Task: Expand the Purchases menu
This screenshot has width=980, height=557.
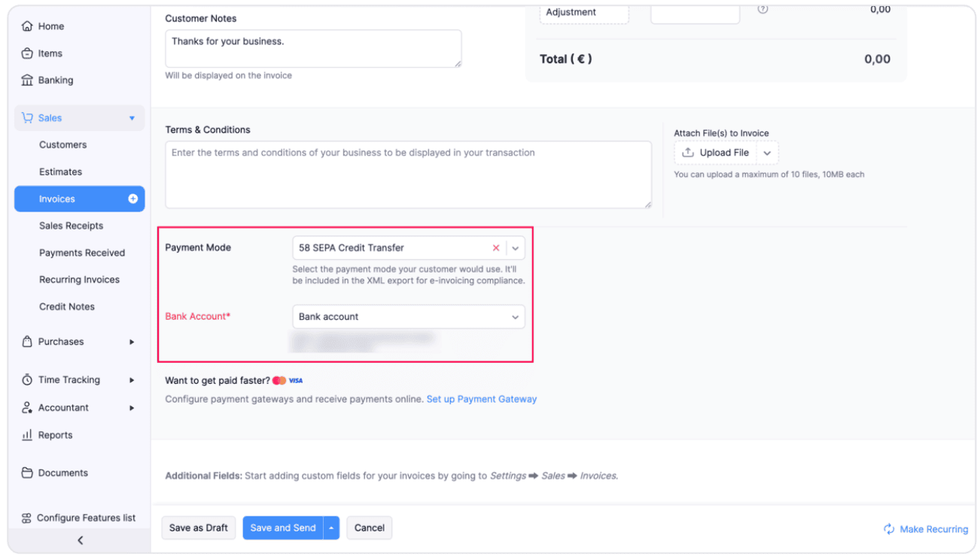Action: [132, 342]
